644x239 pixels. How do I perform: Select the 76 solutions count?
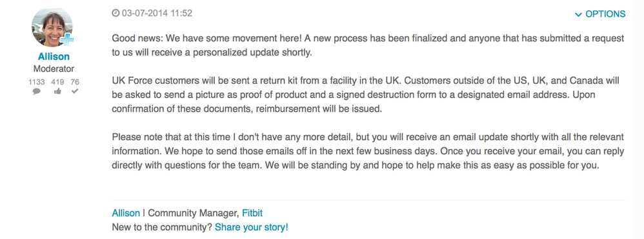coord(75,82)
